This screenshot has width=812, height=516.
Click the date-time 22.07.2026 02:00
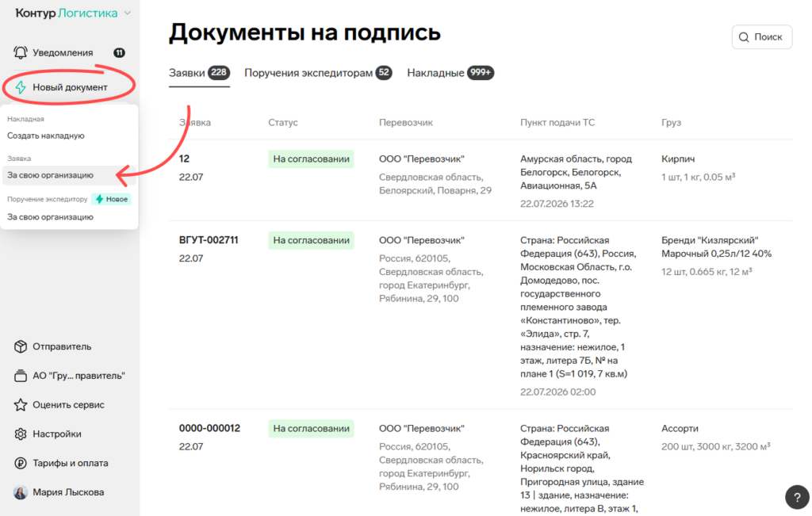(557, 392)
